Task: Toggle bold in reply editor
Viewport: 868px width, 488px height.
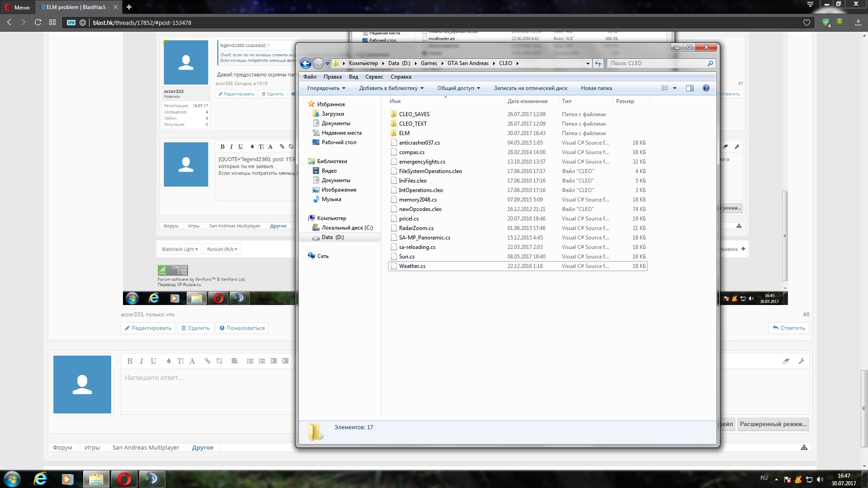Action: click(x=130, y=361)
